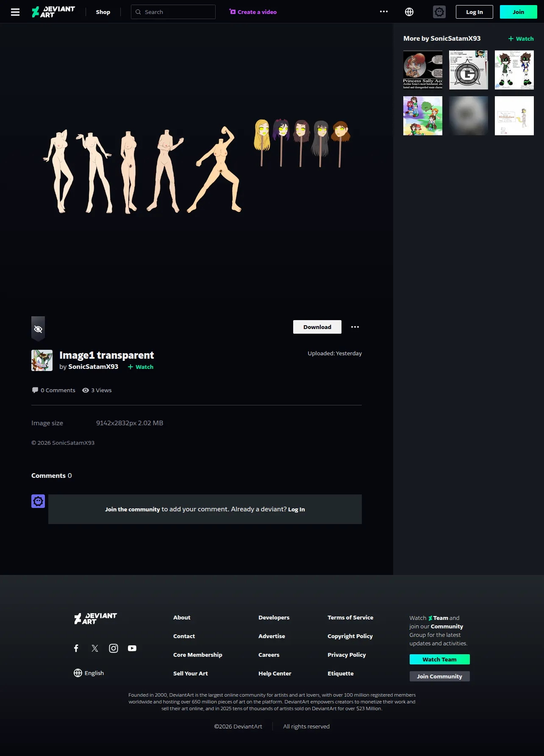Toggle the mature content eye badge

tap(38, 329)
